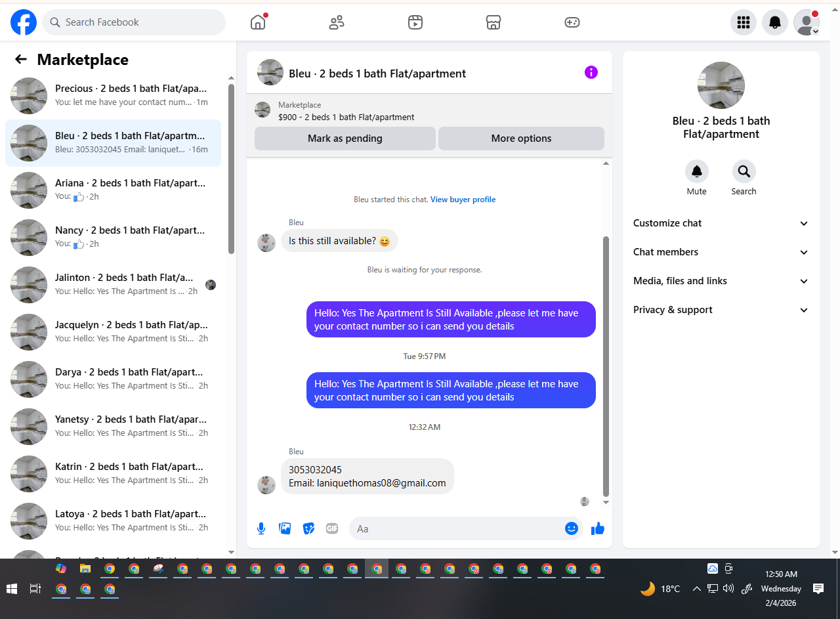Viewport: 840px width, 619px height.
Task: Open the Copilot taskbar icon
Action: pyautogui.click(x=61, y=568)
